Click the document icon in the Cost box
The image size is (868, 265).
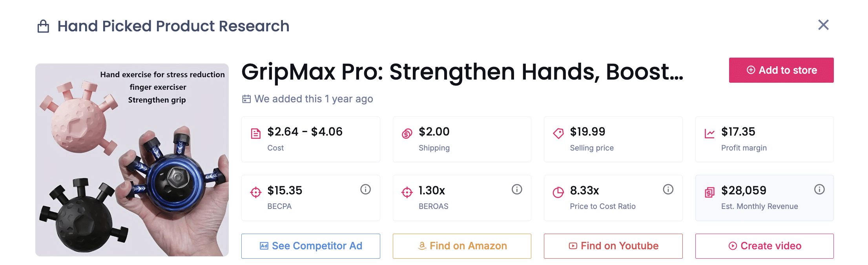tap(255, 133)
